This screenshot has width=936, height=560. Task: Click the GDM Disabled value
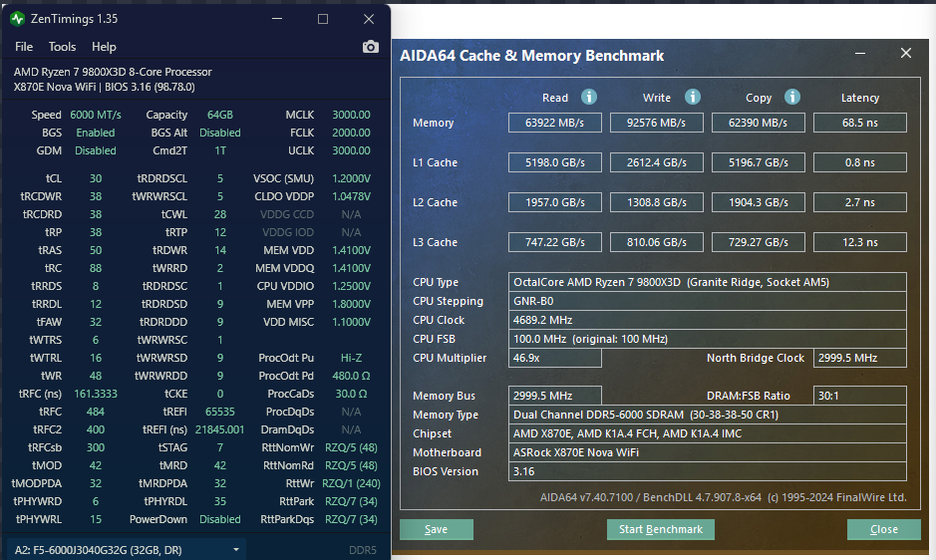tap(96, 150)
